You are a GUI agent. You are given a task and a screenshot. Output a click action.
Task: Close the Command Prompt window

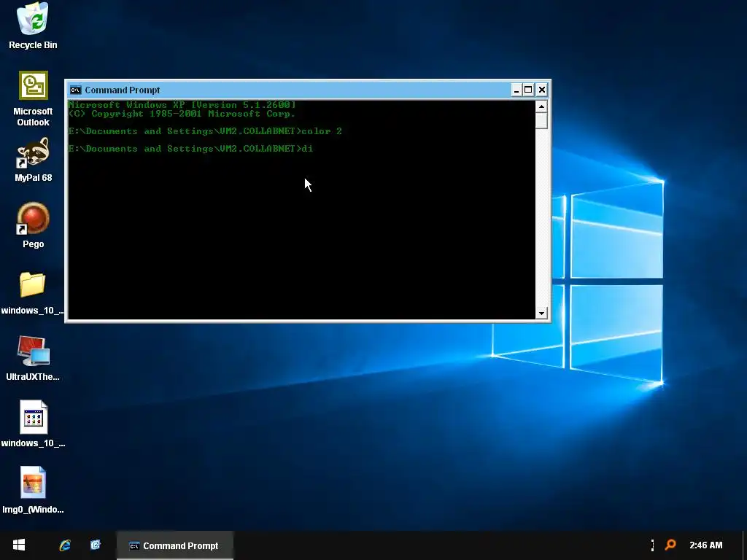click(542, 90)
